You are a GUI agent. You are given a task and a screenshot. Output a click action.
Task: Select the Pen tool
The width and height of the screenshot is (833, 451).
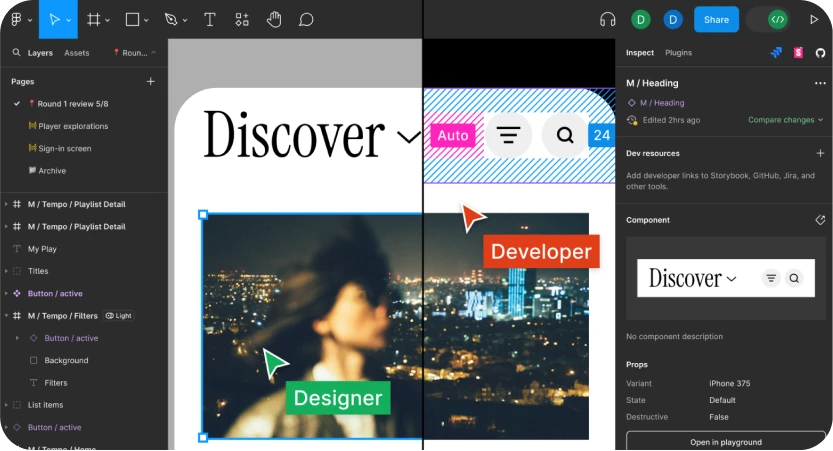[x=171, y=19]
